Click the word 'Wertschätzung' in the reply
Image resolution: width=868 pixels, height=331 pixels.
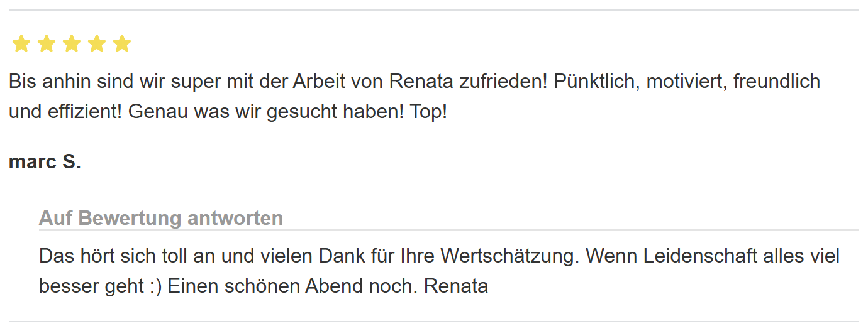[x=508, y=256]
